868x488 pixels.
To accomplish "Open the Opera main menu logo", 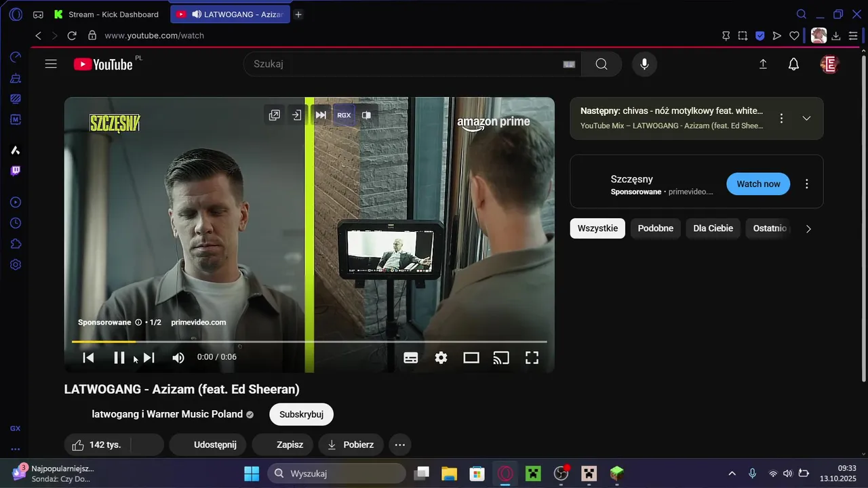I will click(x=16, y=14).
